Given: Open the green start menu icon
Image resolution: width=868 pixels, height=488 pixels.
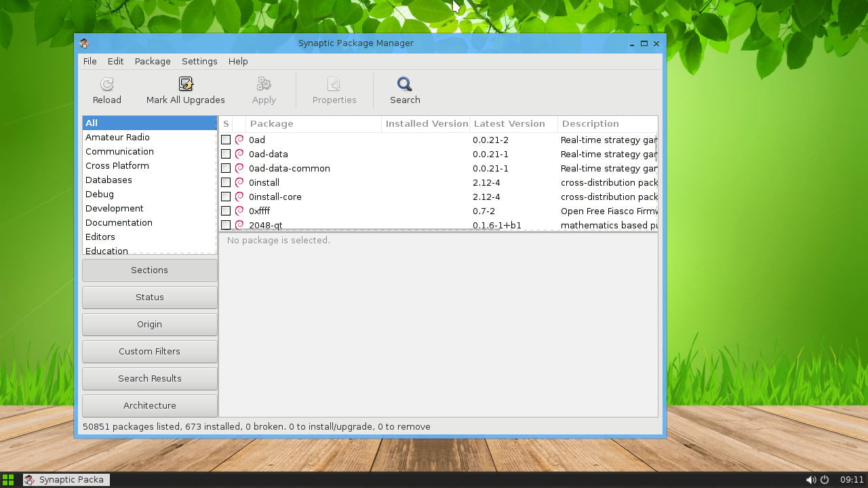Looking at the screenshot, I should point(8,480).
